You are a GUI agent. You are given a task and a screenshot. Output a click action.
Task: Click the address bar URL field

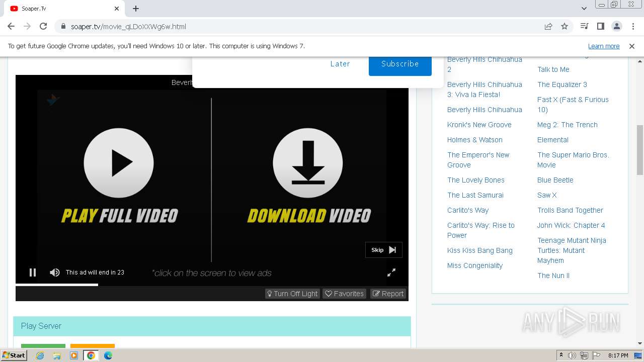[x=302, y=27]
